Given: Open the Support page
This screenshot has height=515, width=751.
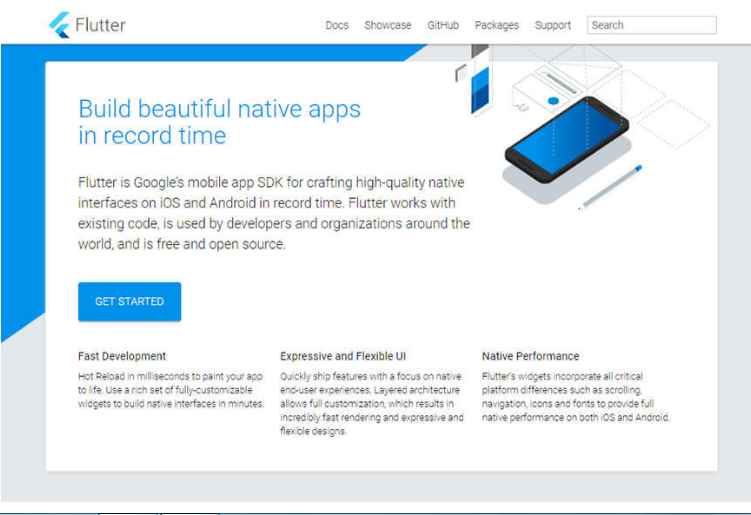Looking at the screenshot, I should click(552, 25).
